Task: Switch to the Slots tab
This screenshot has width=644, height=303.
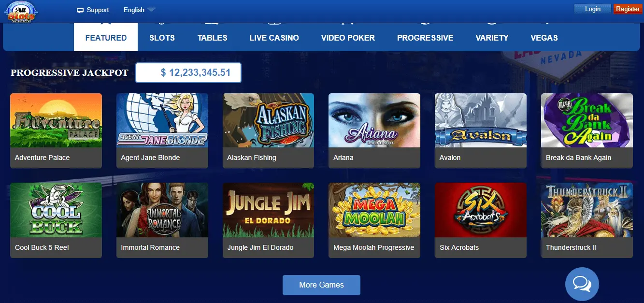Action: pyautogui.click(x=162, y=38)
